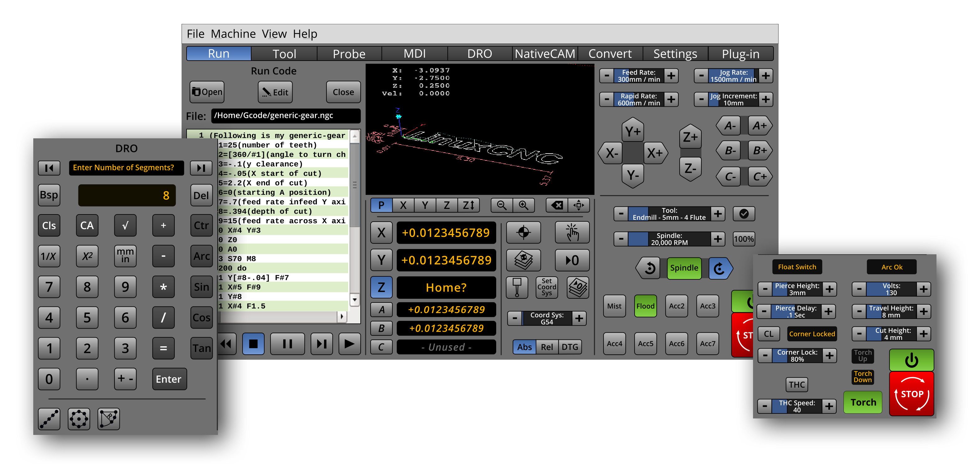Click the layered offsets icon beside Set Coord Sys
980x466 pixels.
[578, 287]
